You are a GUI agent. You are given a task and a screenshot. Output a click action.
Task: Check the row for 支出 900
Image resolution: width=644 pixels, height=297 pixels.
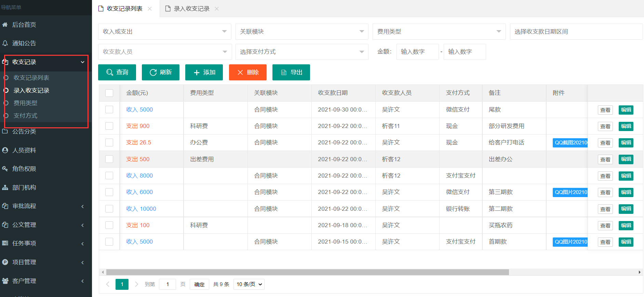tap(109, 126)
